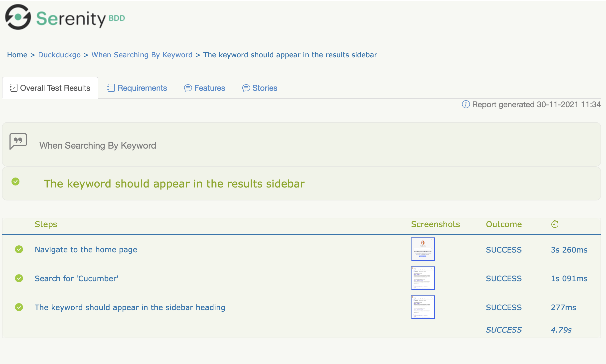The height and width of the screenshot is (364, 606).
Task: Click the green check for Search step
Action: click(19, 278)
